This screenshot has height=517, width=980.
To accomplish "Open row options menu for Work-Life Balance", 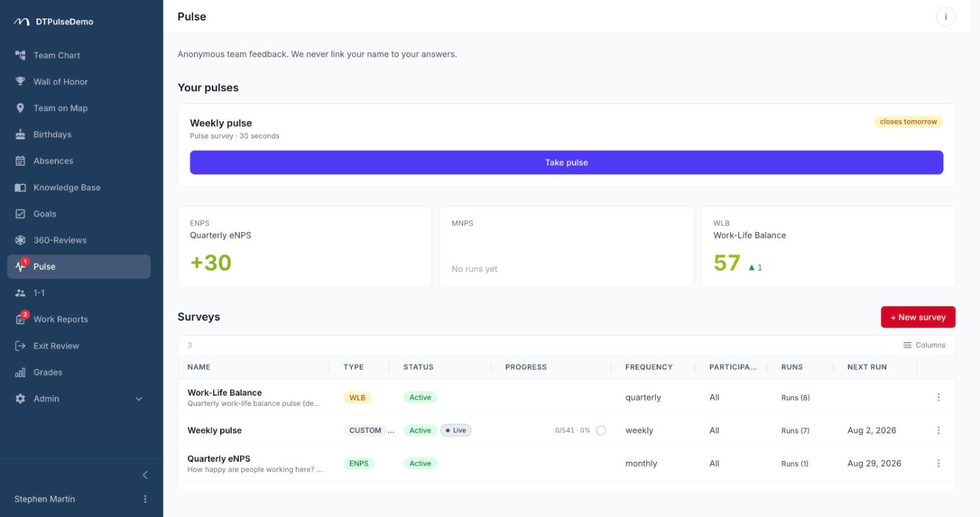I will pos(938,398).
